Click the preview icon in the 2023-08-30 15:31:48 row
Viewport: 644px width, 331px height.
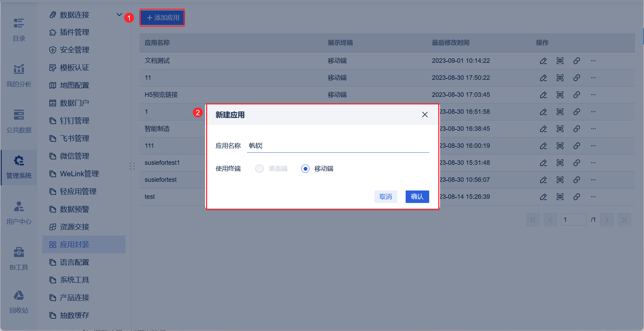(x=560, y=163)
